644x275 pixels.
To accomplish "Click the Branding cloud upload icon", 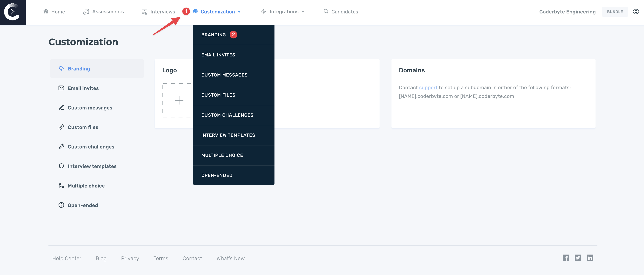I will coord(61,68).
